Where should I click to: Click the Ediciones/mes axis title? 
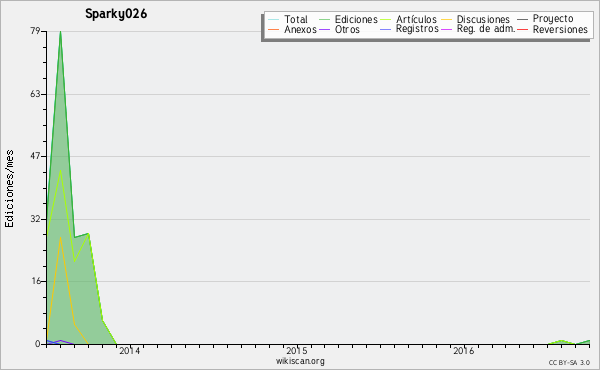coord(9,189)
